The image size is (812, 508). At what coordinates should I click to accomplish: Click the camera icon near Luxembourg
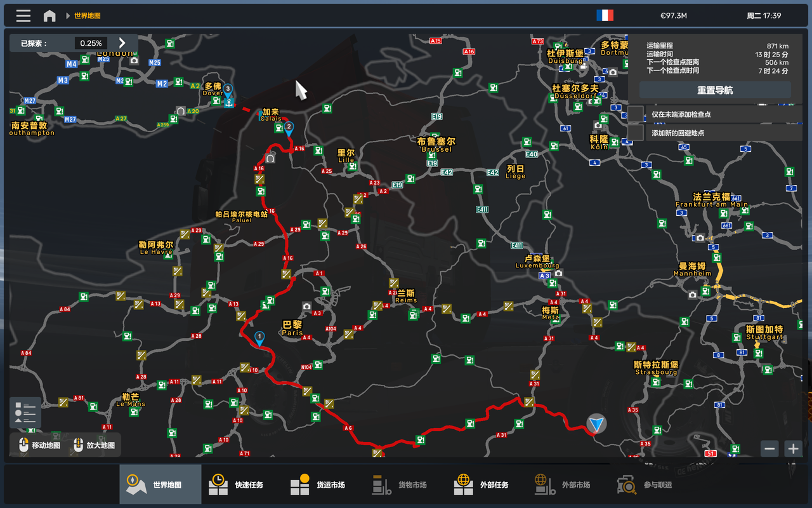[558, 274]
